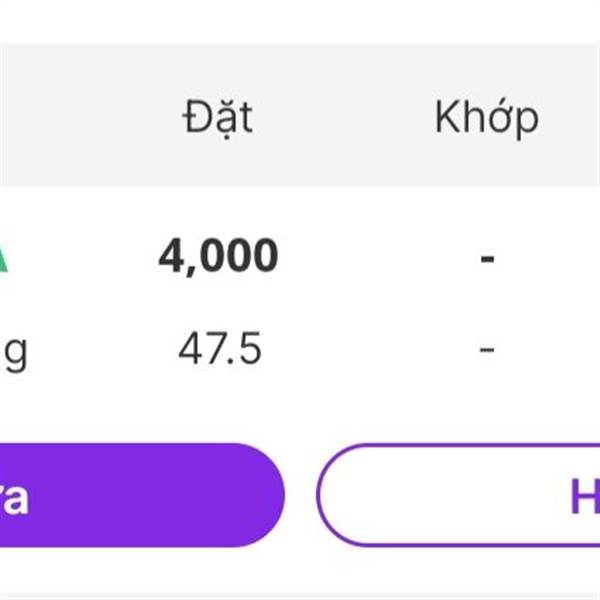Click the white strip above the gray header
The image size is (600, 600).
click(x=300, y=20)
